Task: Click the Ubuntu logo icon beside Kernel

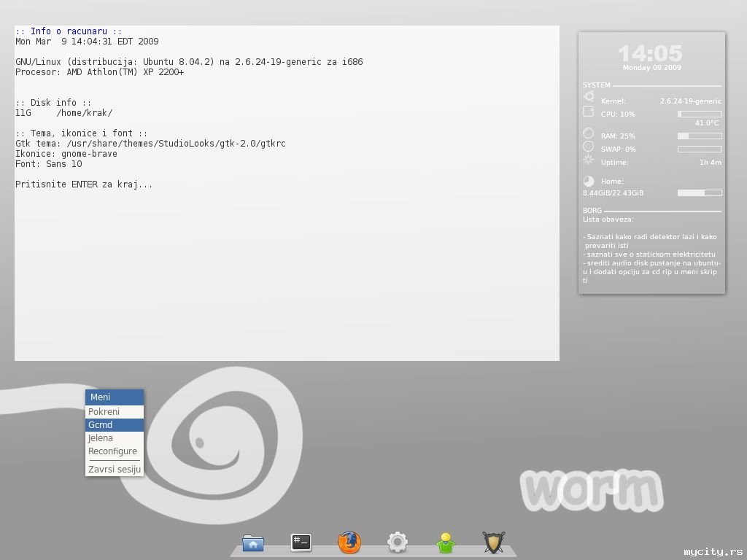Action: coord(589,97)
